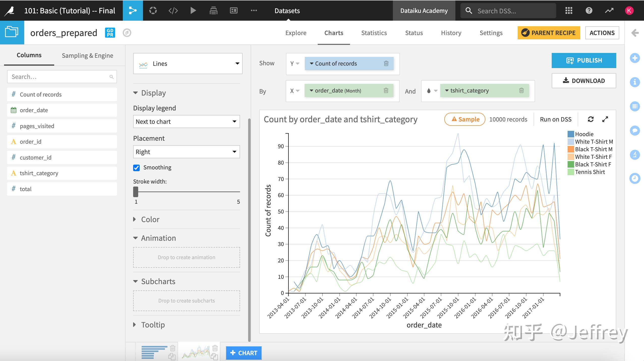Open the applications grid menu icon
644x361 pixels.
click(x=569, y=10)
